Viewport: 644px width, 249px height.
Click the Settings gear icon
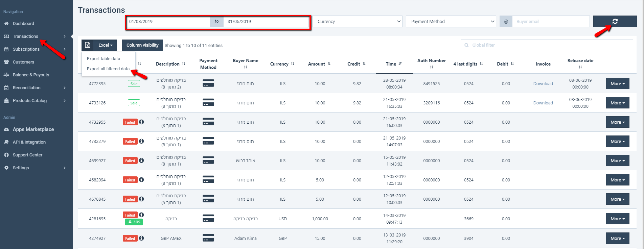[6, 168]
